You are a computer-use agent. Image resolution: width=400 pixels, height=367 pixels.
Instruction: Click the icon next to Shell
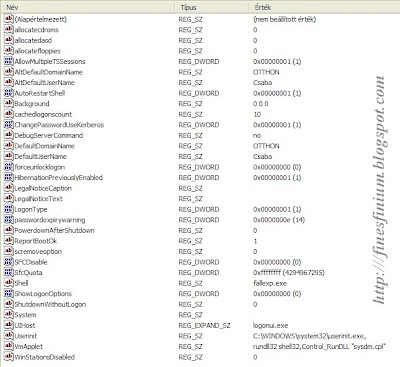pos(8,283)
